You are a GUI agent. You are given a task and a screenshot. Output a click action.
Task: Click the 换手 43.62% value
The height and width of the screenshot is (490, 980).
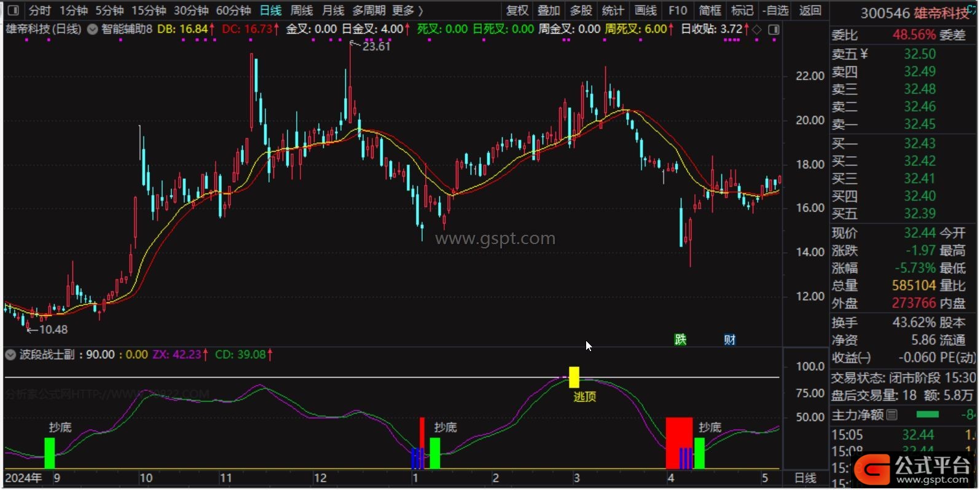click(914, 323)
